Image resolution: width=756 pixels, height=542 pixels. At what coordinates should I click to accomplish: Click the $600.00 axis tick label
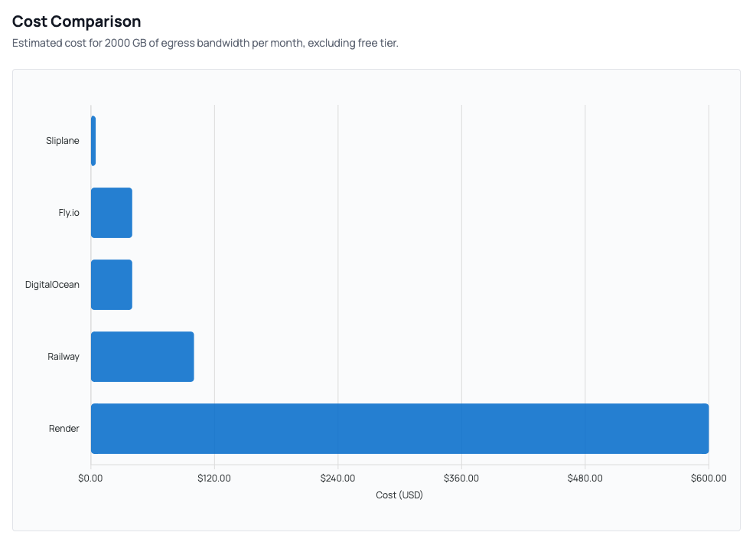709,477
